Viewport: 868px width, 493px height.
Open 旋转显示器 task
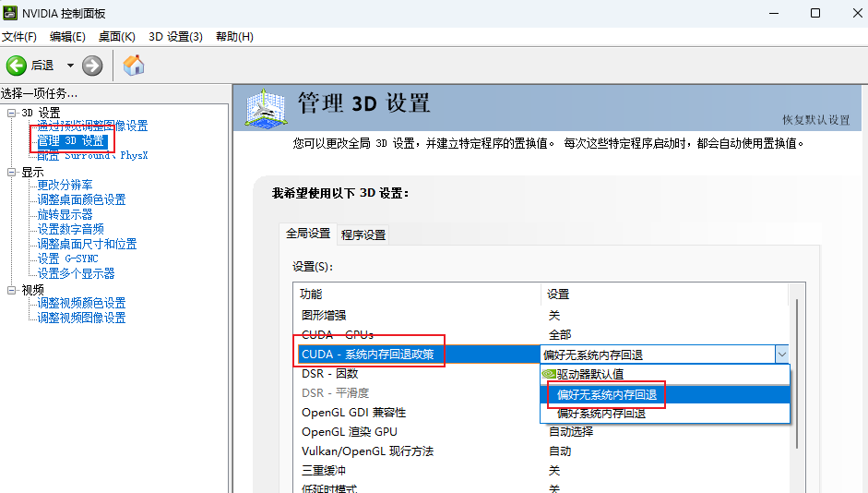[65, 214]
